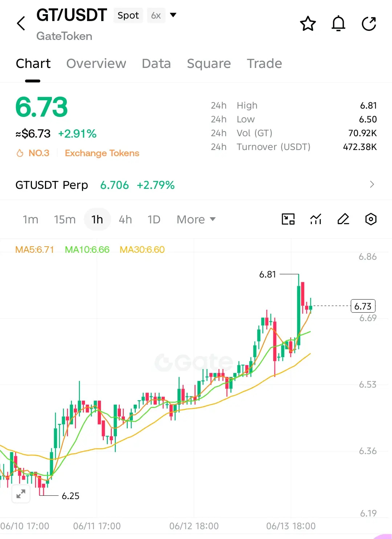Screen dimensions: 392x539
Task: Go to the Trade tab
Action: coord(264,64)
